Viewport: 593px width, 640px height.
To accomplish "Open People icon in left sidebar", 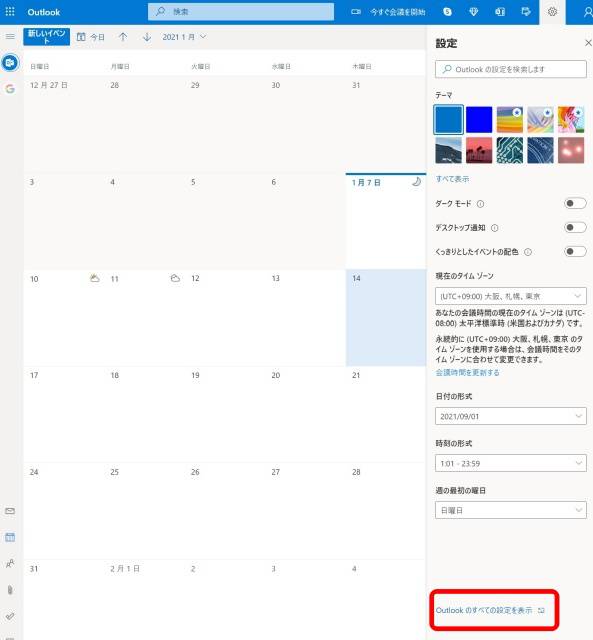I will (10, 563).
